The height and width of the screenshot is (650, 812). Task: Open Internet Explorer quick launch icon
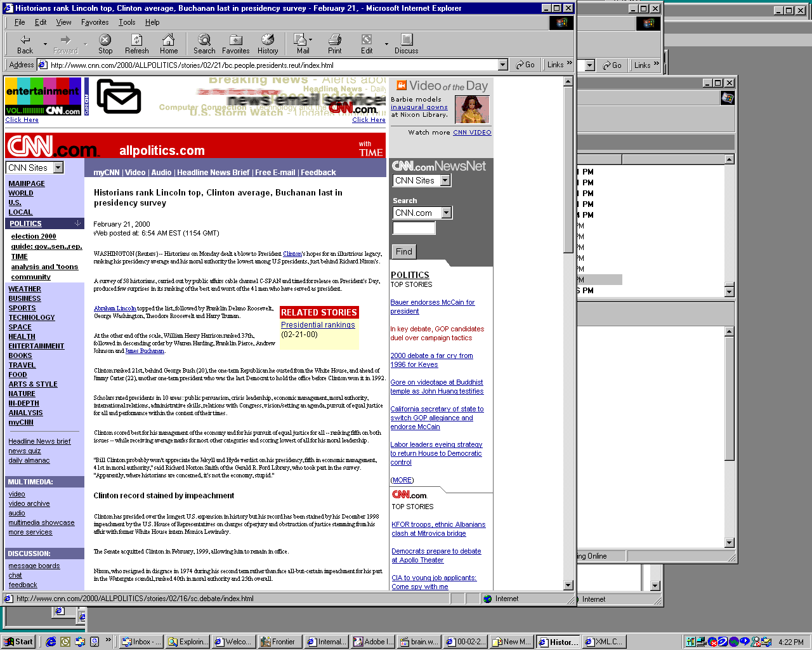51,642
